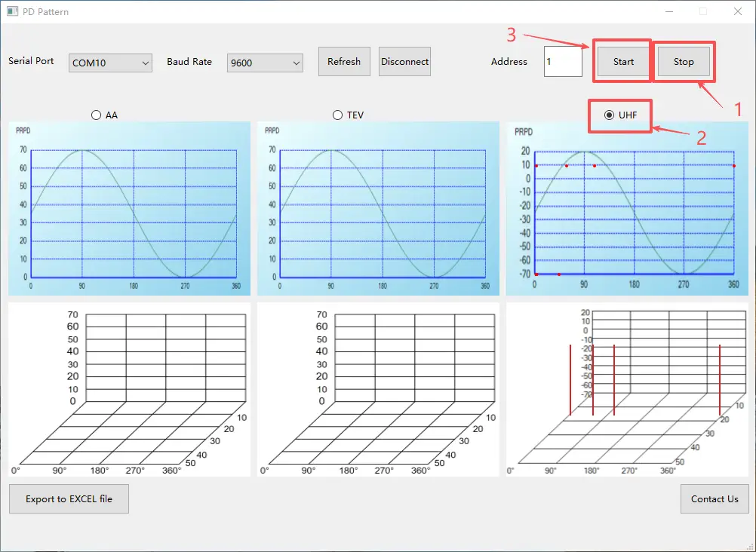Click the PD Pattern app icon in title bar

point(13,11)
